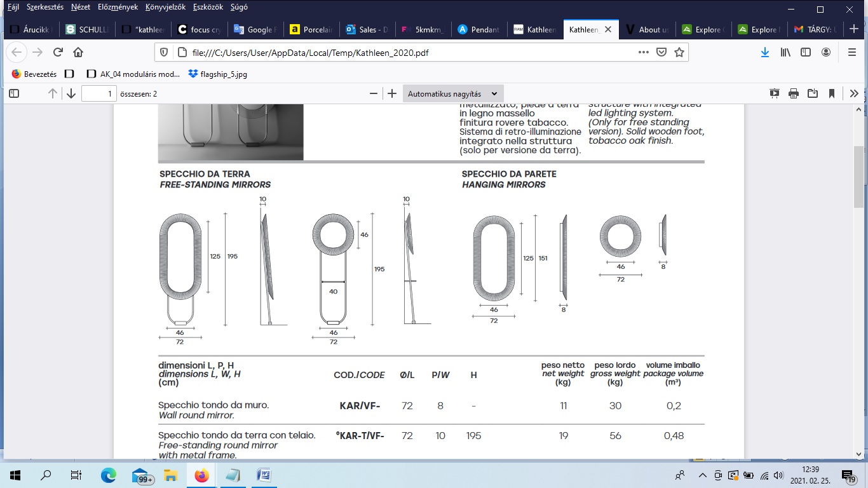Open the Előzmények menu
Viewport: 868px width, 488px height.
[x=118, y=8]
